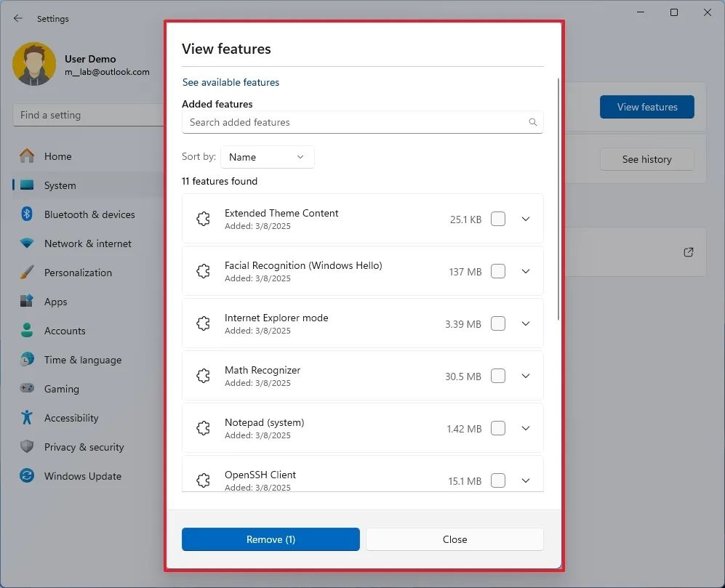Click the Math Recognizer puzzle icon
This screenshot has width=725, height=588.
[204, 376]
